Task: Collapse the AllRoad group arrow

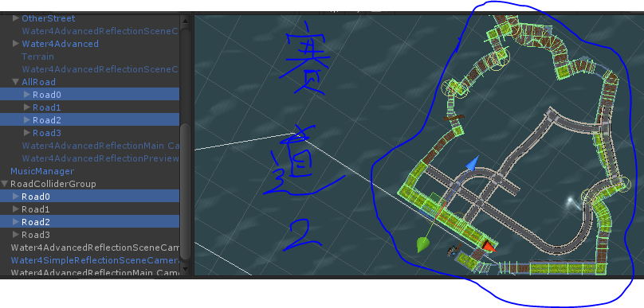Action: [16, 82]
